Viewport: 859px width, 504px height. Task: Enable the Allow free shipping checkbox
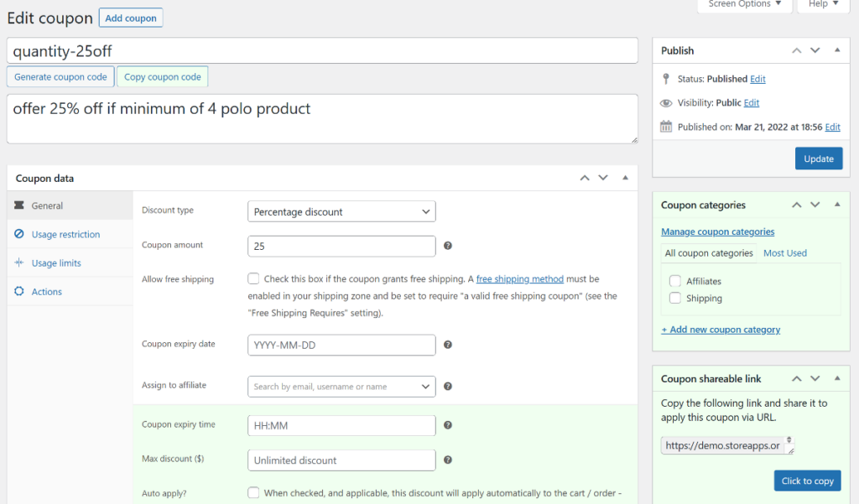pos(253,278)
